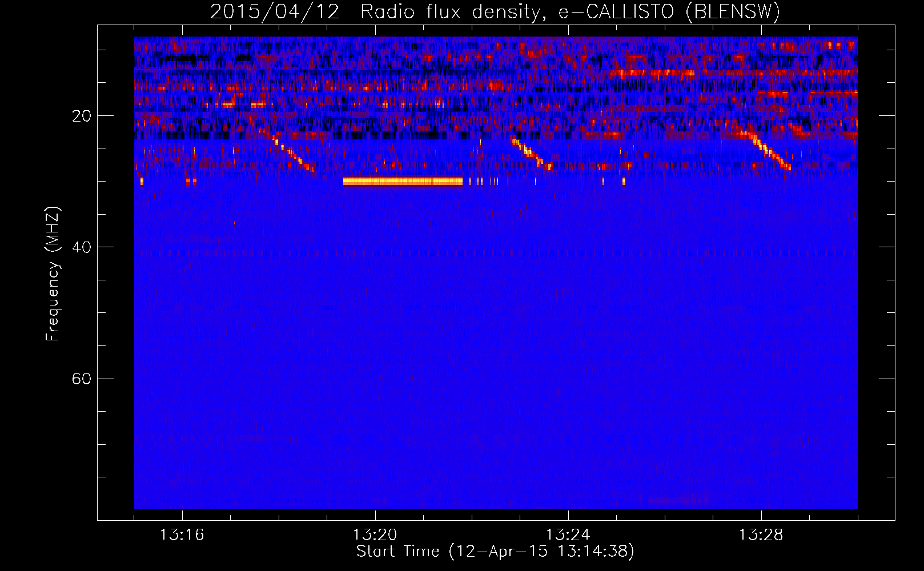Click the 13:16 time tick label
Screen dimensions: 924x571
(182, 534)
